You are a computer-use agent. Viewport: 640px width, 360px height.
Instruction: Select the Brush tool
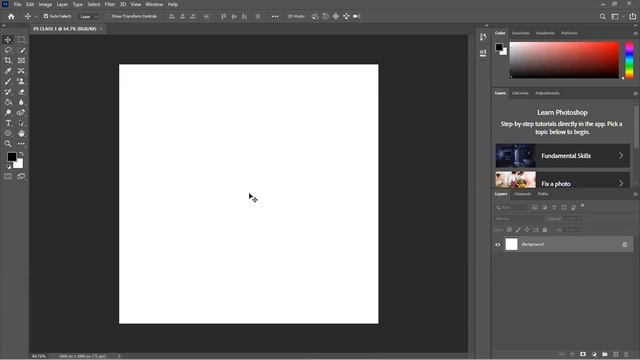pyautogui.click(x=8, y=81)
